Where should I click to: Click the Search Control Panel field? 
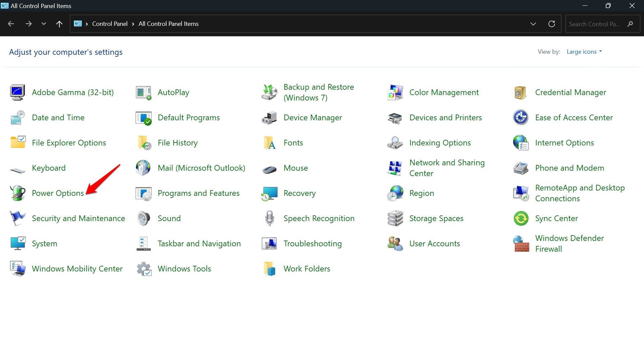pos(602,24)
